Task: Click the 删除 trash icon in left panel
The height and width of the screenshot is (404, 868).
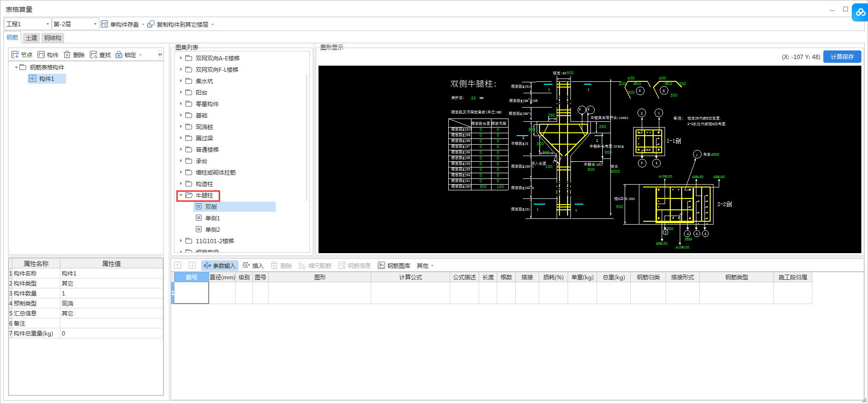Action: tap(67, 55)
